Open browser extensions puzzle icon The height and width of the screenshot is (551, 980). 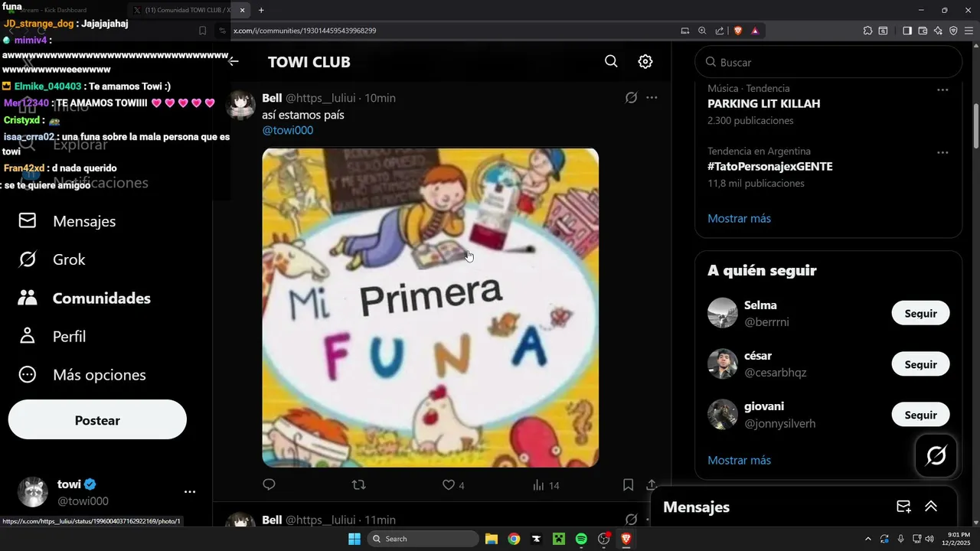point(867,31)
